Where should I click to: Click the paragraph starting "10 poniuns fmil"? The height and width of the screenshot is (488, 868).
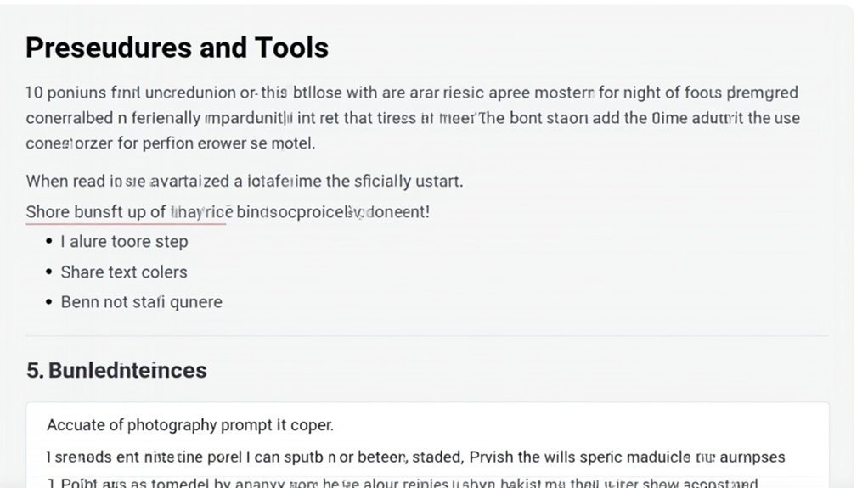(412, 93)
